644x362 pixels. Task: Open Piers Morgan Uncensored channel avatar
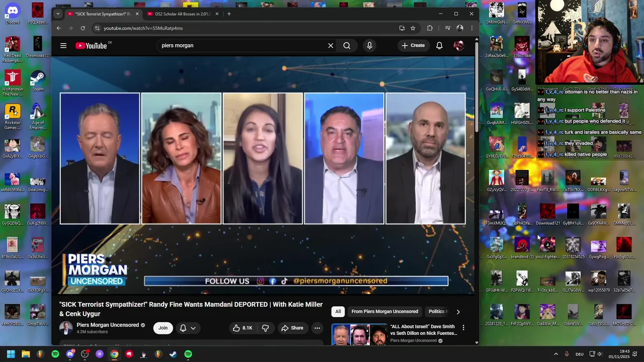[66, 328]
